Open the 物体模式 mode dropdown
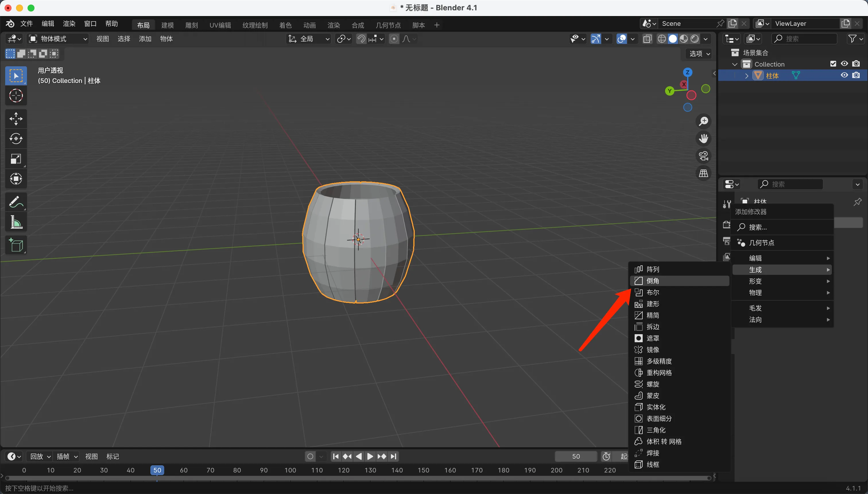This screenshot has width=868, height=494. click(x=58, y=39)
